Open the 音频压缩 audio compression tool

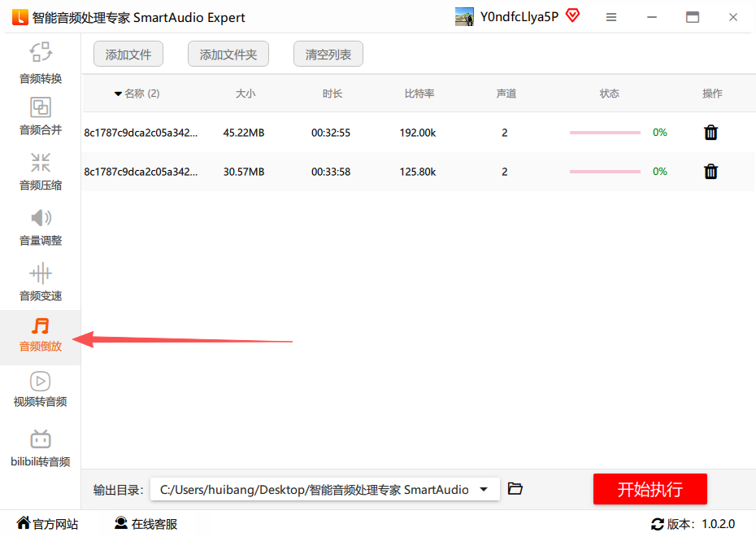click(41, 170)
